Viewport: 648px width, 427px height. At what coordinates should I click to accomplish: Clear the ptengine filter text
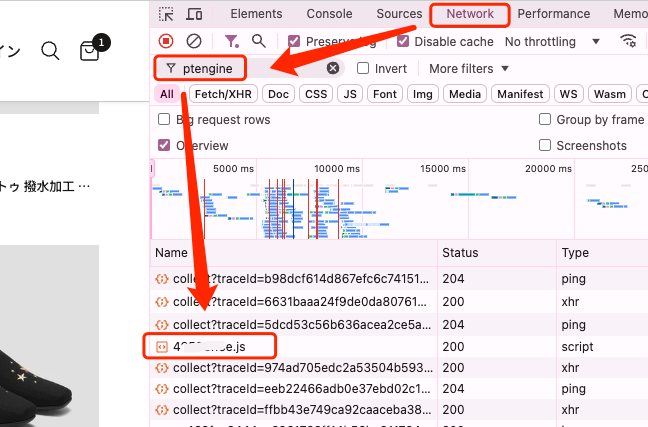333,68
